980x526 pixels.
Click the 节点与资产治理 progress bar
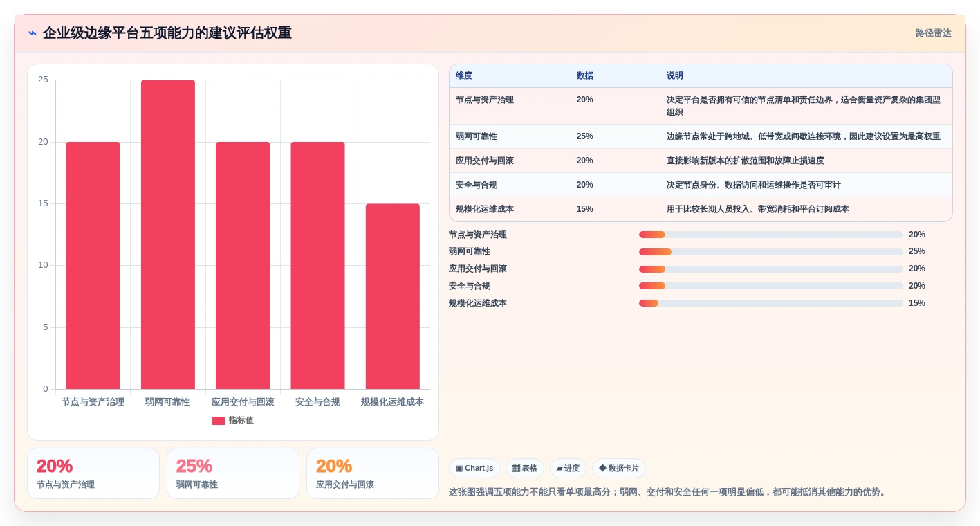tap(771, 235)
